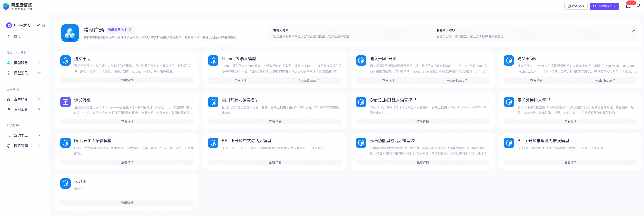Open the notification bell icon
Viewport: 644px width, 216px height.
tap(628, 6)
